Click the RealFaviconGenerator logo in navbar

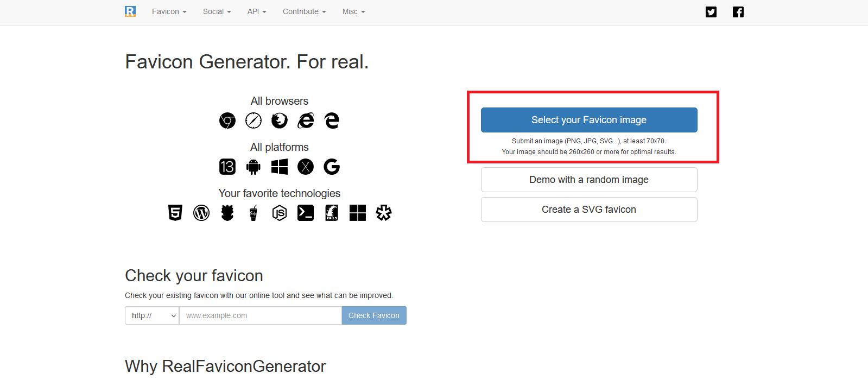(130, 11)
